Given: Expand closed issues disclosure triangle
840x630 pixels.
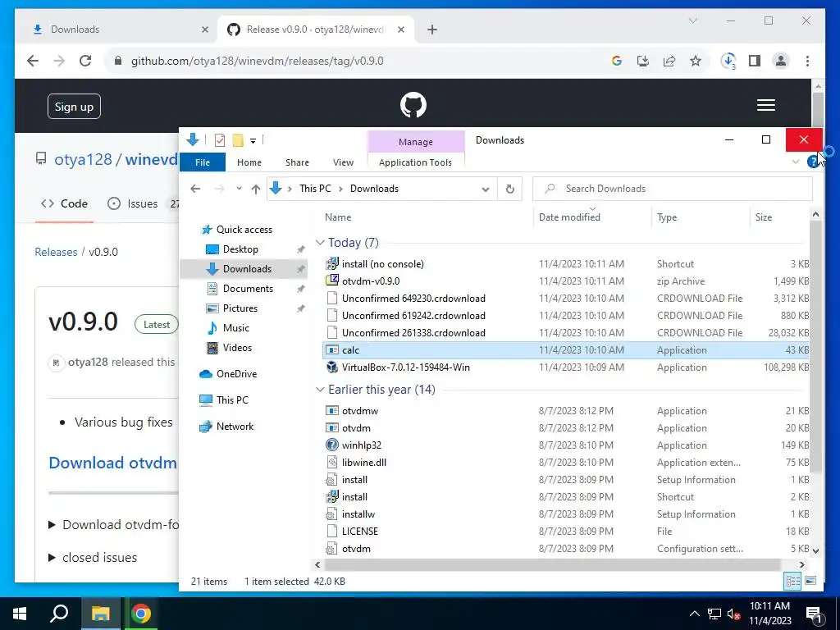Looking at the screenshot, I should click(52, 558).
